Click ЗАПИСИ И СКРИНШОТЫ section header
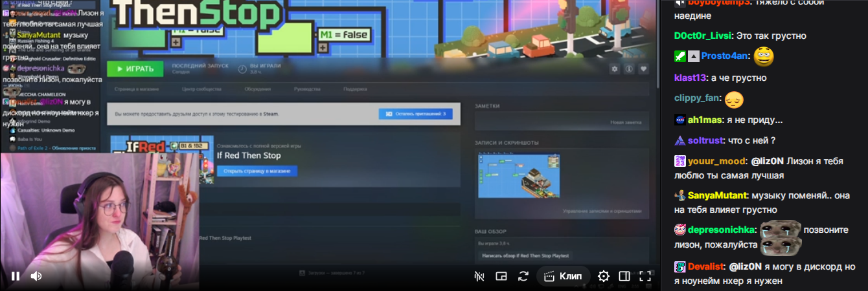Image resolution: width=868 pixels, height=291 pixels. coord(507,142)
